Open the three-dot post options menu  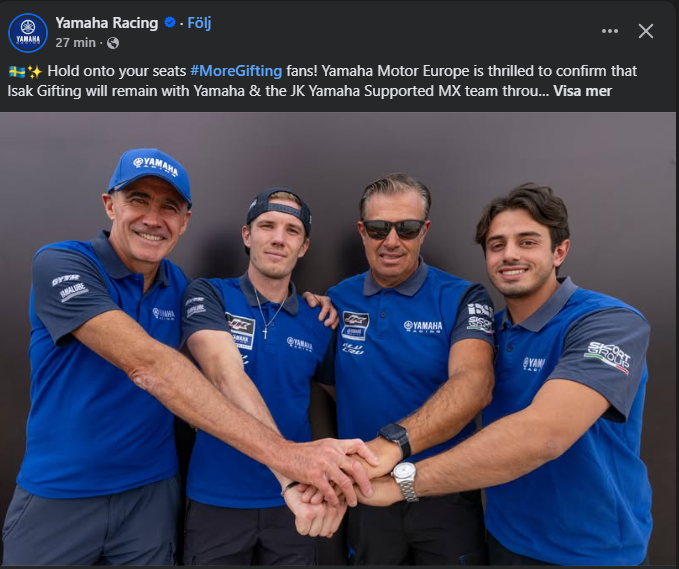click(x=610, y=31)
